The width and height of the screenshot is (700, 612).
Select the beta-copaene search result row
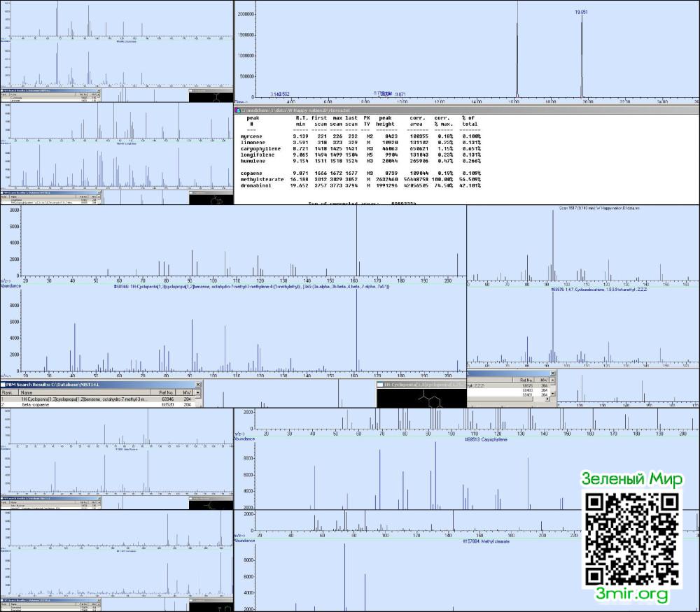pos(97,404)
